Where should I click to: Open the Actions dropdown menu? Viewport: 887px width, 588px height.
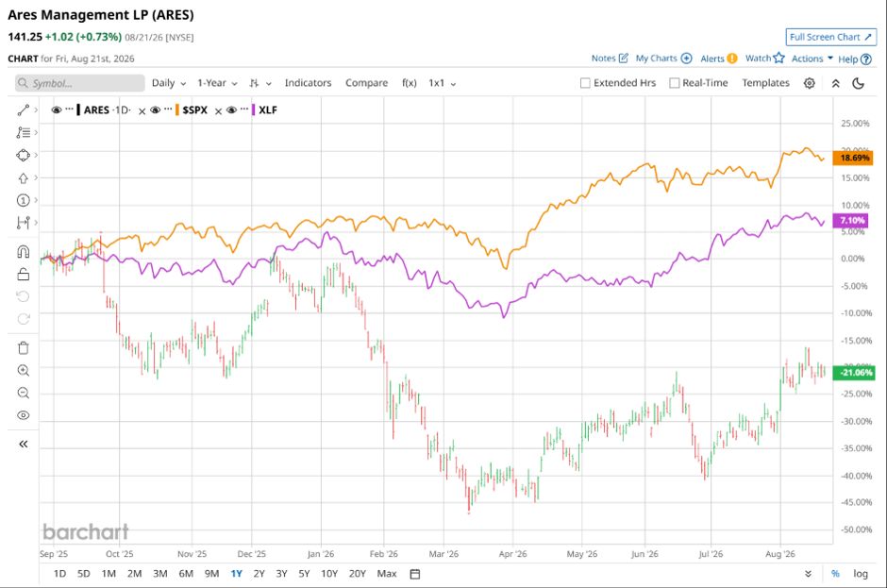pos(812,59)
